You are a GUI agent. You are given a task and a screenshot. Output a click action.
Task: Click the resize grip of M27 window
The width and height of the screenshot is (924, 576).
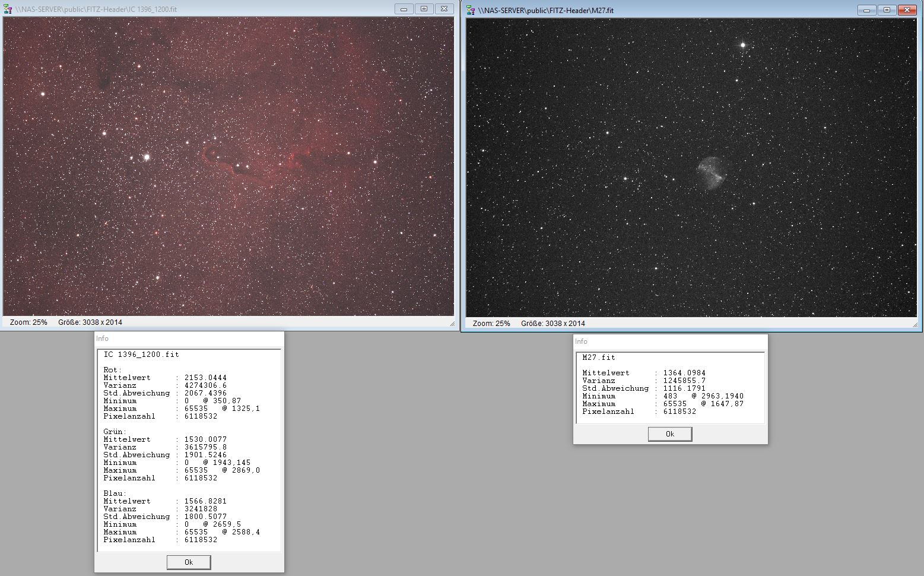915,325
